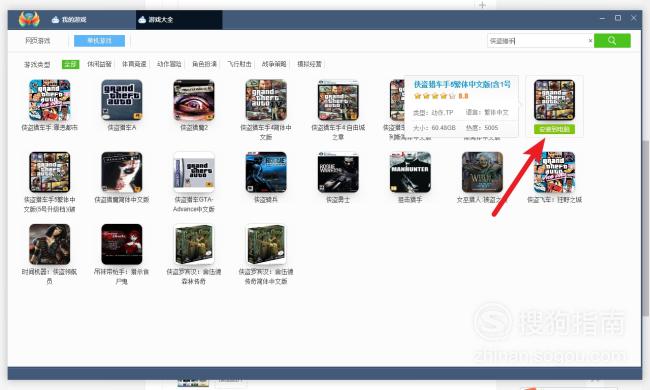650x390 pixels.
Task: Switch to the 我的游戏 tab
Action: point(69,19)
